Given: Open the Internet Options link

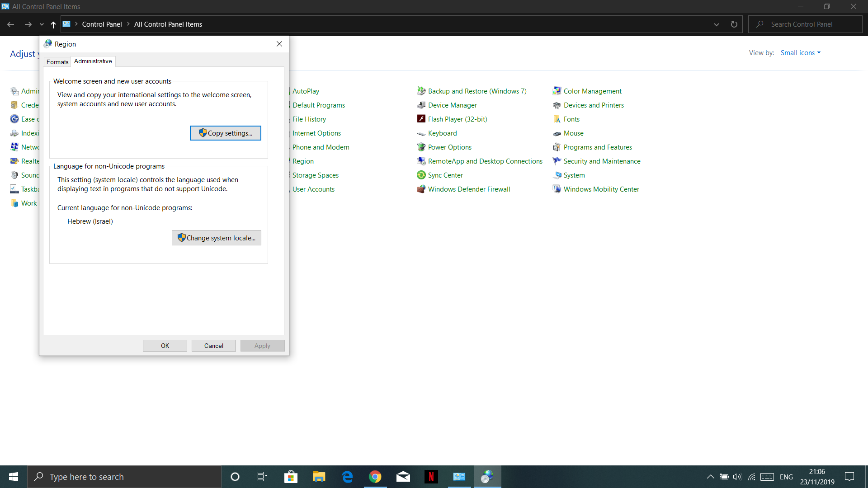Looking at the screenshot, I should point(317,133).
